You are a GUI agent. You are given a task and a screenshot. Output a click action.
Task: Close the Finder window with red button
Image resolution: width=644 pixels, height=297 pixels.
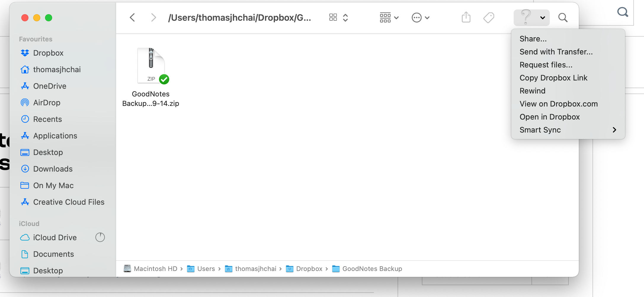[x=25, y=18]
